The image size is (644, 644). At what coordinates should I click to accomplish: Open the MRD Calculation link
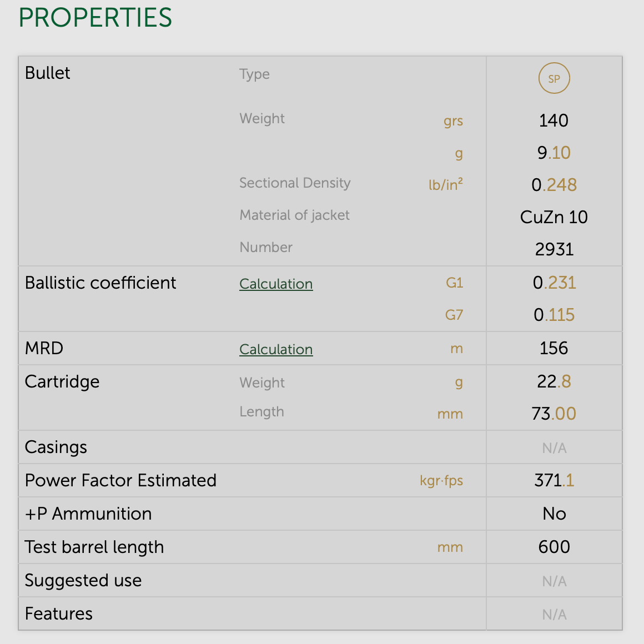point(276,349)
